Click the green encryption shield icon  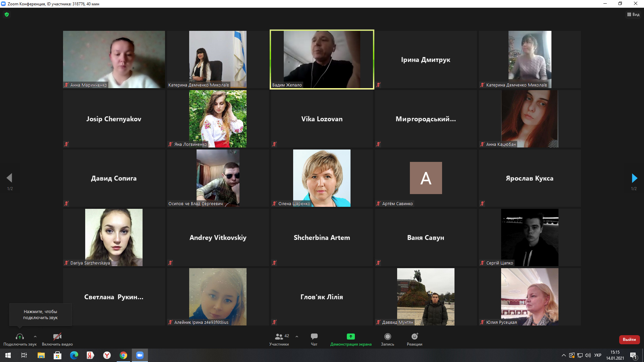coord(7,14)
